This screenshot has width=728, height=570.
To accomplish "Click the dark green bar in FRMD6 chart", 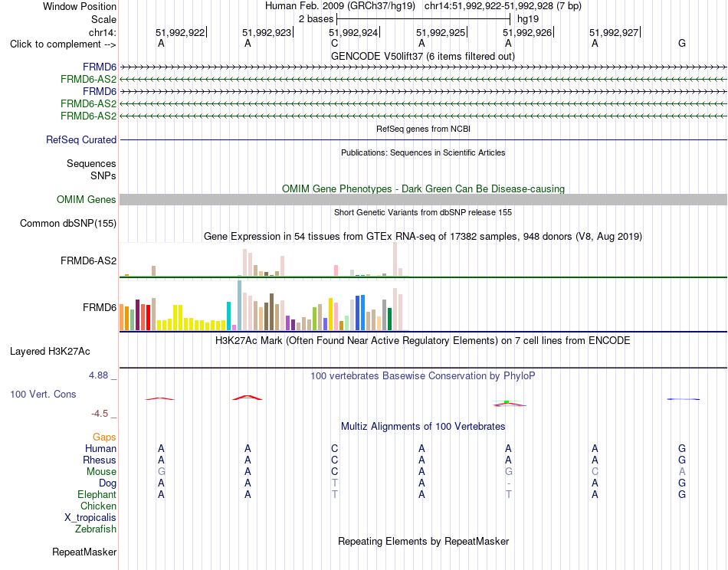I will [389, 319].
